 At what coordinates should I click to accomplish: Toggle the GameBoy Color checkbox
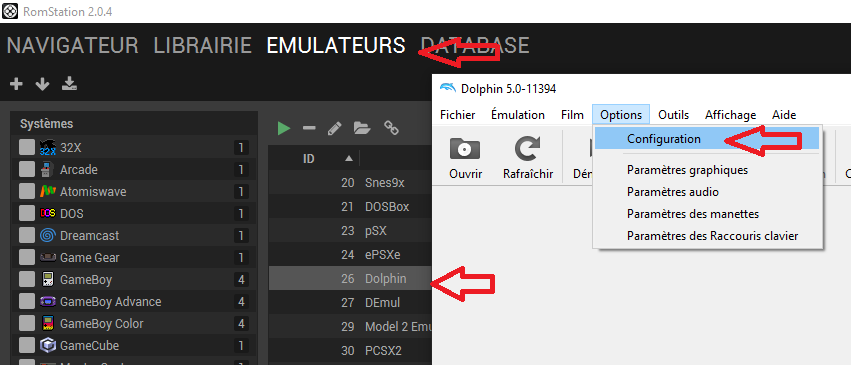click(x=26, y=323)
